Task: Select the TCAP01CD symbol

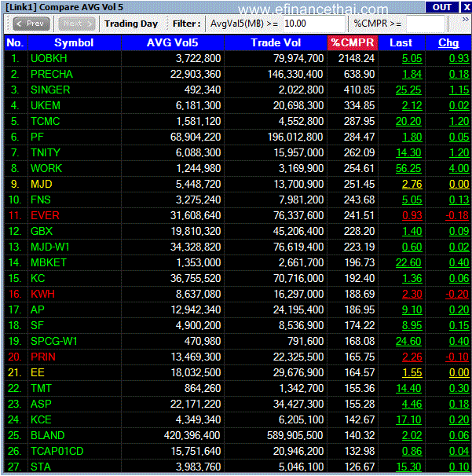Action: (x=57, y=452)
